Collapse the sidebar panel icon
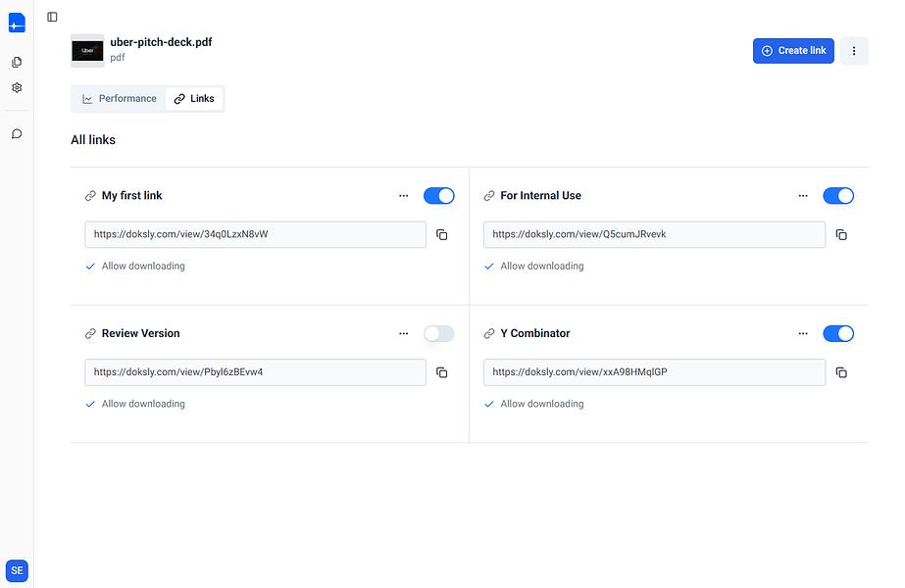Image resolution: width=905 pixels, height=588 pixels. pos(52,17)
